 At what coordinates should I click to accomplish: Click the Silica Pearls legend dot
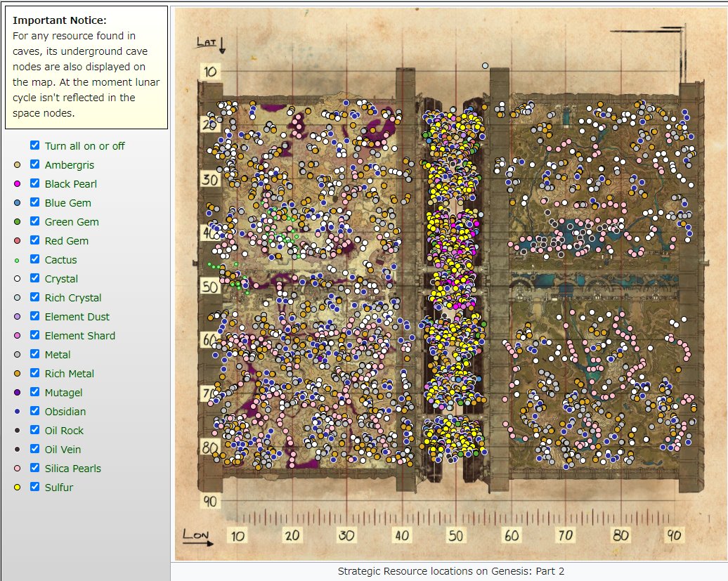pos(17,468)
